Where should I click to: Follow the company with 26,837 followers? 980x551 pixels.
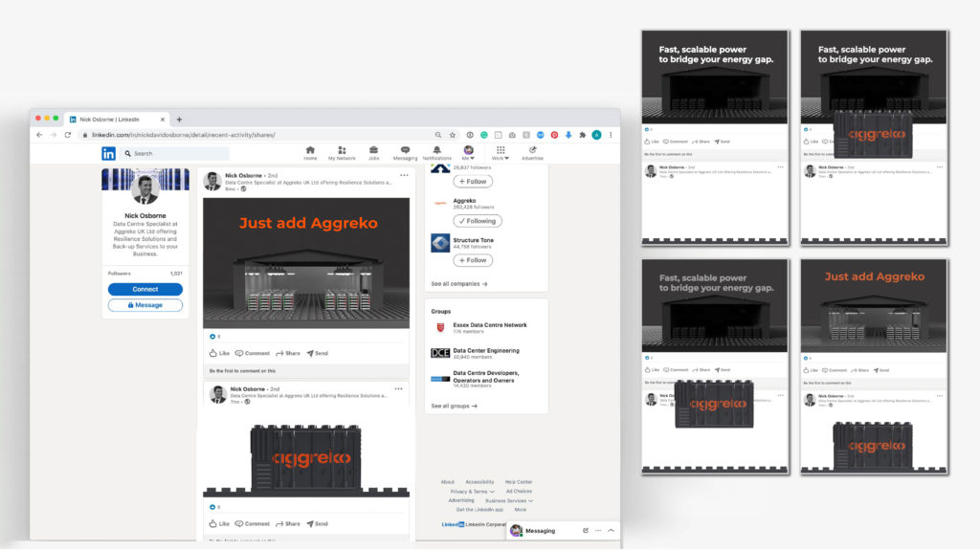click(x=473, y=182)
